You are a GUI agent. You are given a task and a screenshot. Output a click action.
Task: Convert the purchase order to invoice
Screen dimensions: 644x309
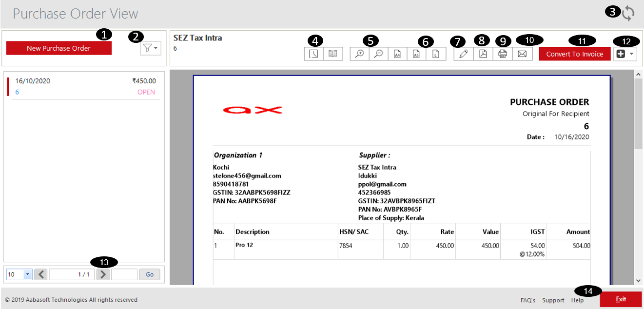point(574,54)
